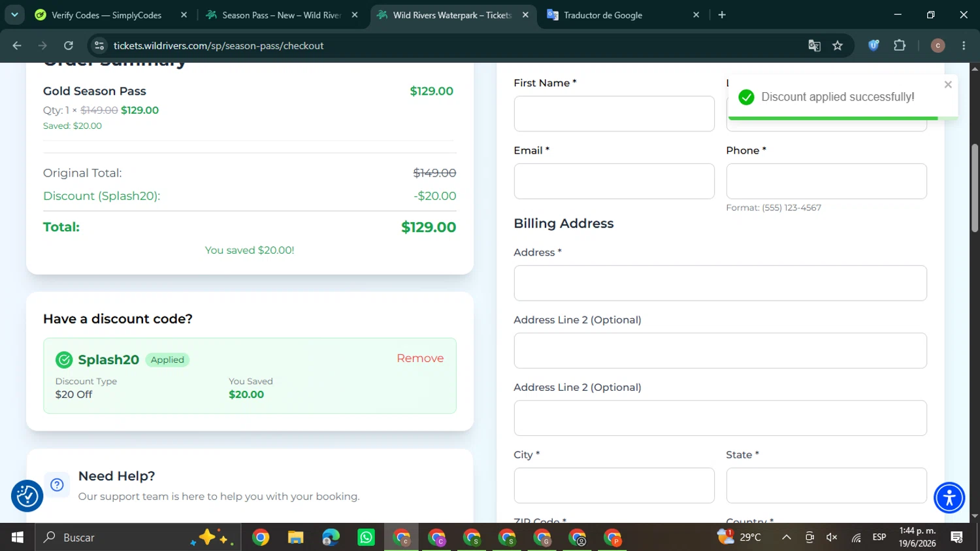Click into the Email field

pyautogui.click(x=614, y=181)
